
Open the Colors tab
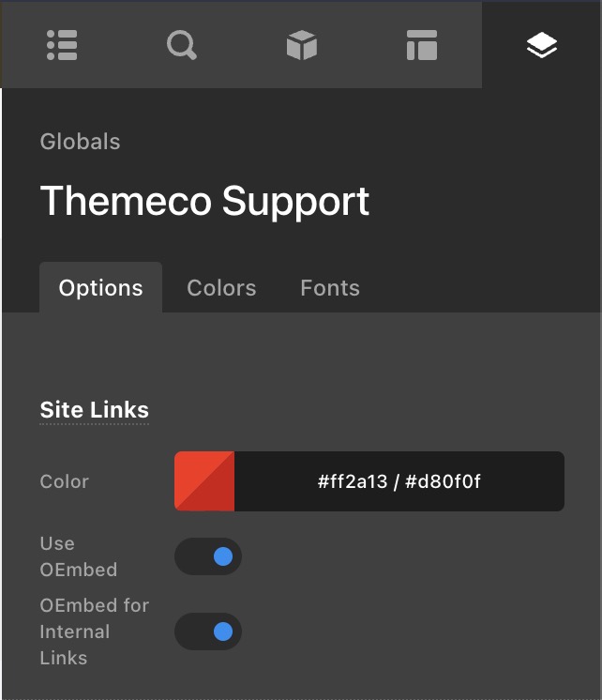tap(221, 288)
